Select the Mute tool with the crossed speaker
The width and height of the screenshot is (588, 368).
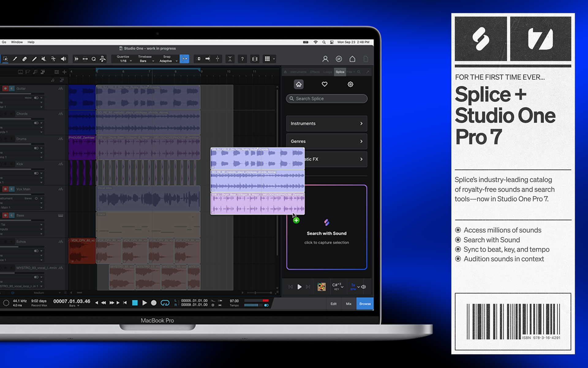[44, 59]
